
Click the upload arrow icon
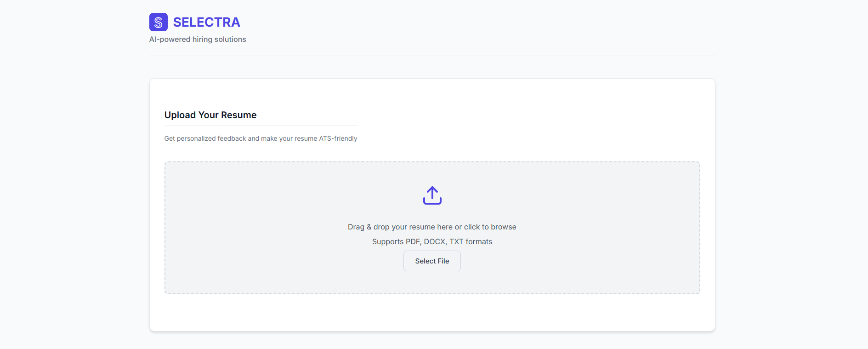(x=432, y=195)
